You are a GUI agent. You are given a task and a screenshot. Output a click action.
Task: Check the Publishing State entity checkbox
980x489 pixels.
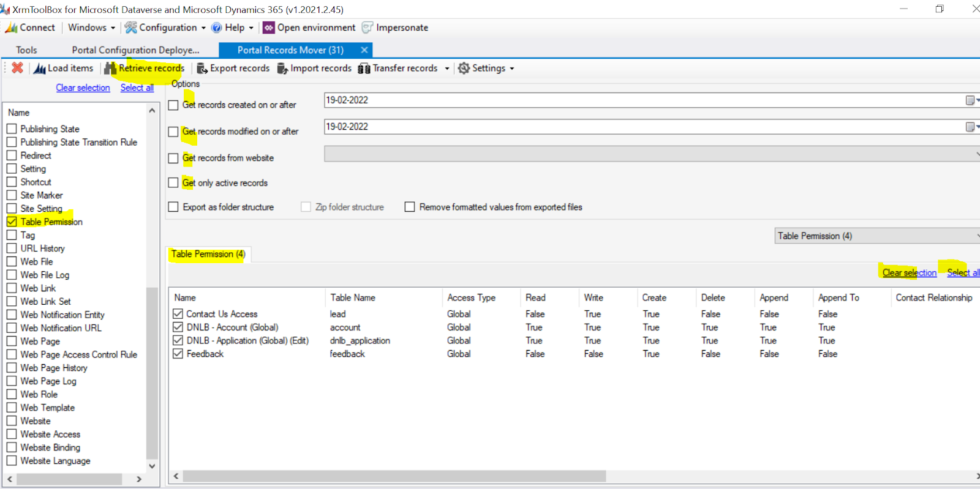[x=12, y=129]
